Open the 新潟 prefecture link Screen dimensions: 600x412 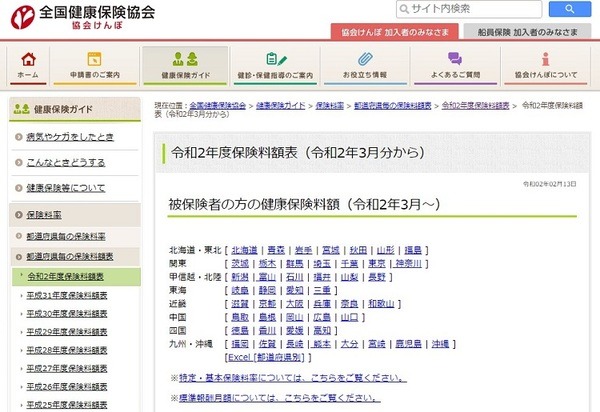point(240,277)
